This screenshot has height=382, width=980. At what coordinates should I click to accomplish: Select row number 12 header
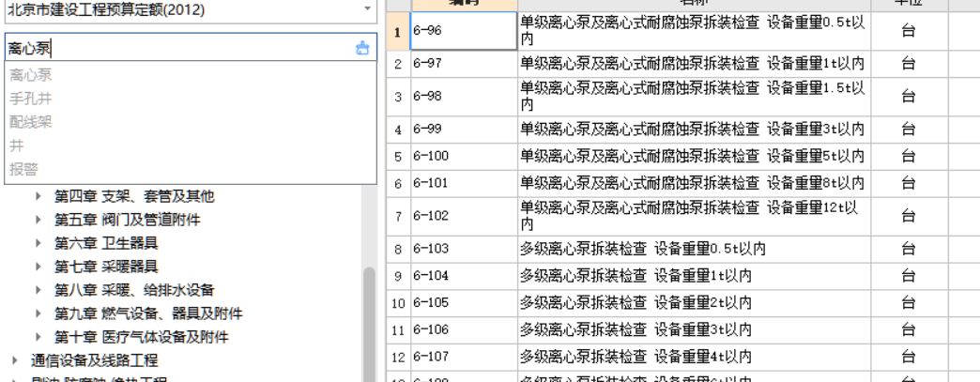coord(398,357)
